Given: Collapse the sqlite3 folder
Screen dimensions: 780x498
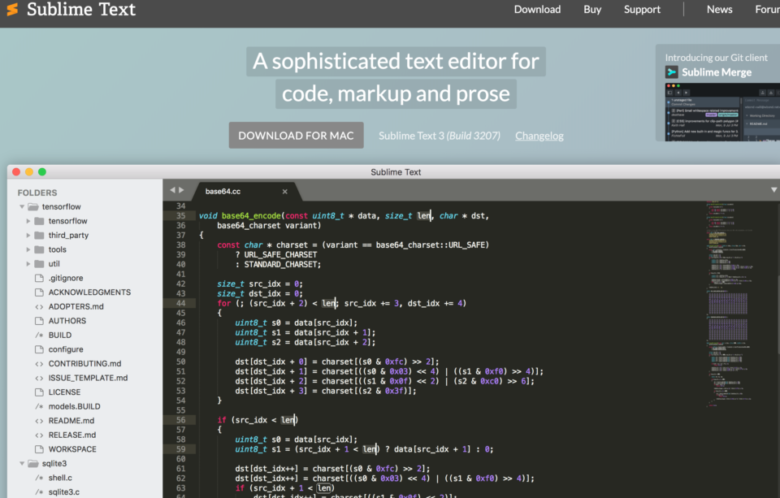Looking at the screenshot, I should [x=22, y=464].
